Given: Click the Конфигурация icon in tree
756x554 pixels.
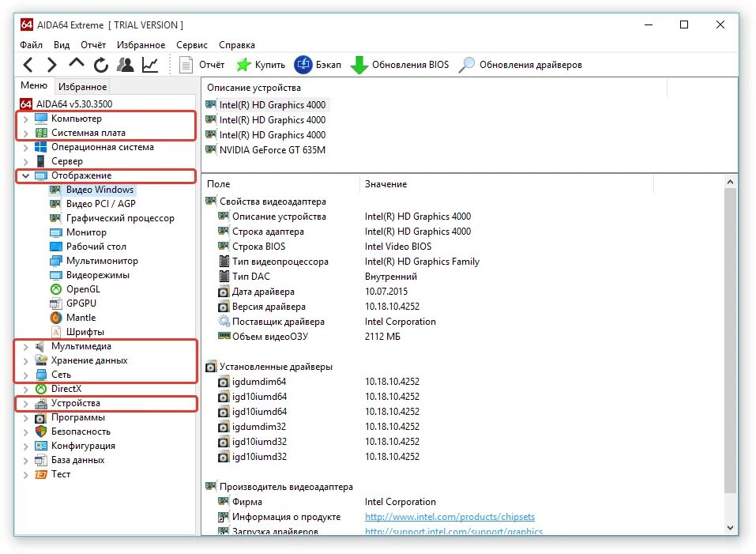Looking at the screenshot, I should pyautogui.click(x=41, y=446).
